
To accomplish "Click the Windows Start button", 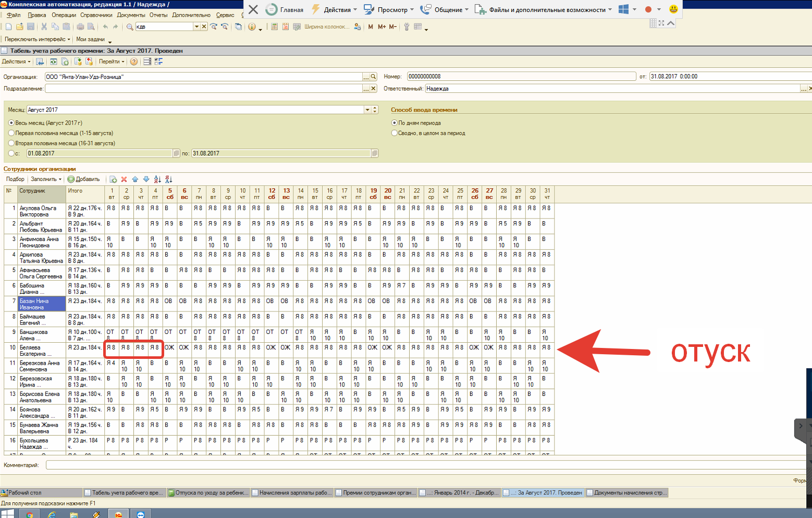I will click(7, 514).
